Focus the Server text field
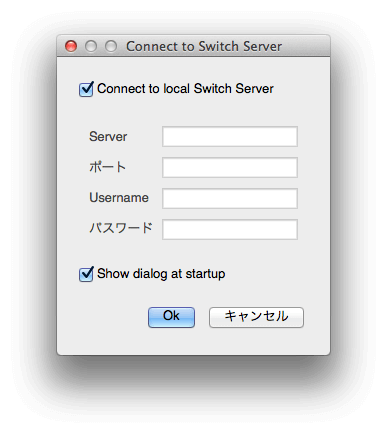 [x=230, y=136]
